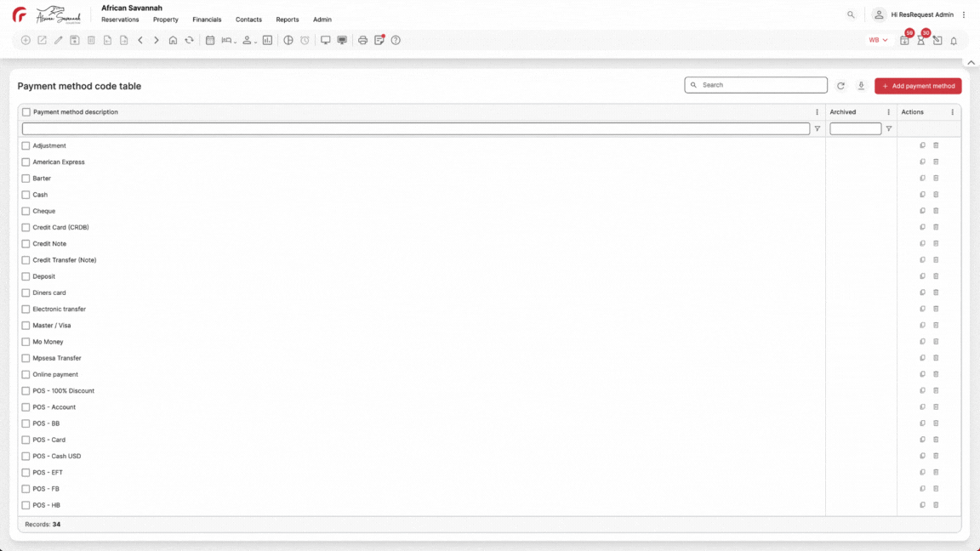
Task: Click the pencil edit icon in the toolbar
Action: click(x=58, y=40)
